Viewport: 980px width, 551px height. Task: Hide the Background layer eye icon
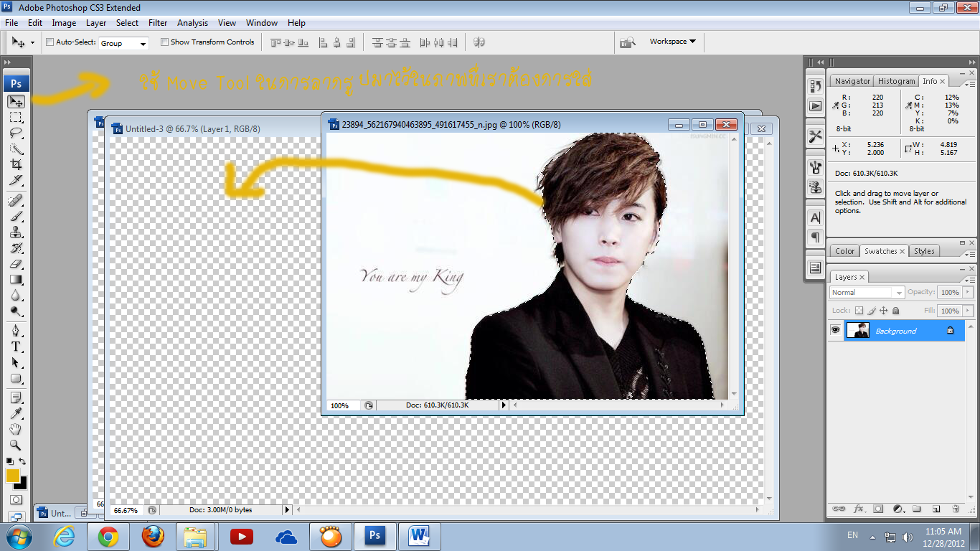(x=835, y=330)
